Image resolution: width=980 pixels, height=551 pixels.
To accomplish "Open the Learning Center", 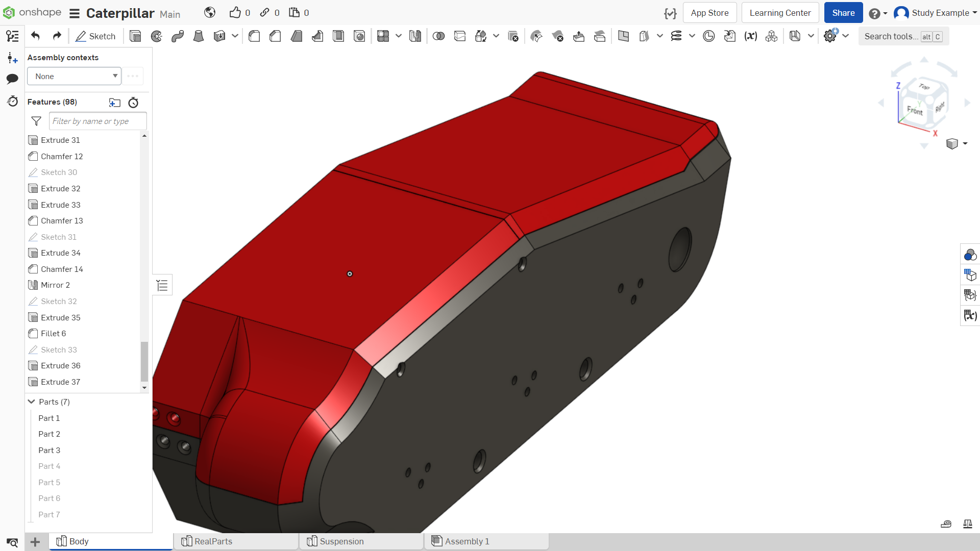I will [780, 13].
